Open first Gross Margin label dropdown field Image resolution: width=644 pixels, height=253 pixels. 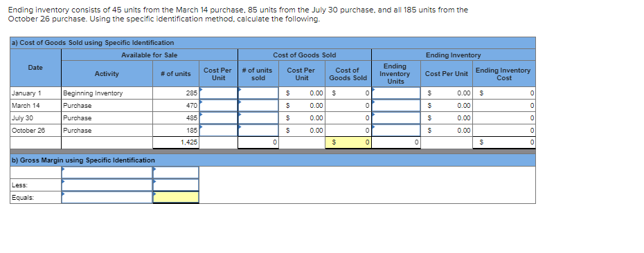pyautogui.click(x=107, y=173)
